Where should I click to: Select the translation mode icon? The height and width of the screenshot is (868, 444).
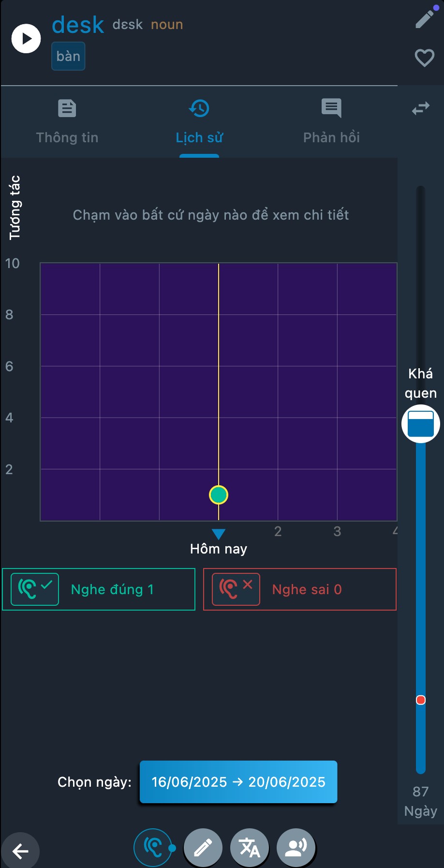(250, 848)
